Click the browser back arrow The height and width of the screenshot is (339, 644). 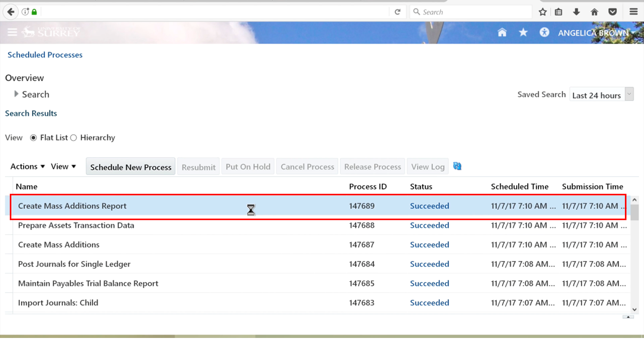pos(11,12)
